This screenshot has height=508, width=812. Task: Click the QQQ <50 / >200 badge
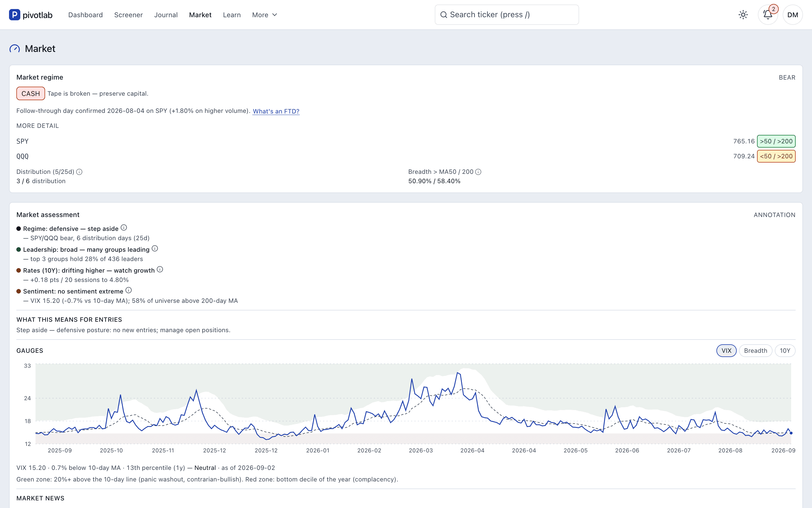tap(776, 156)
